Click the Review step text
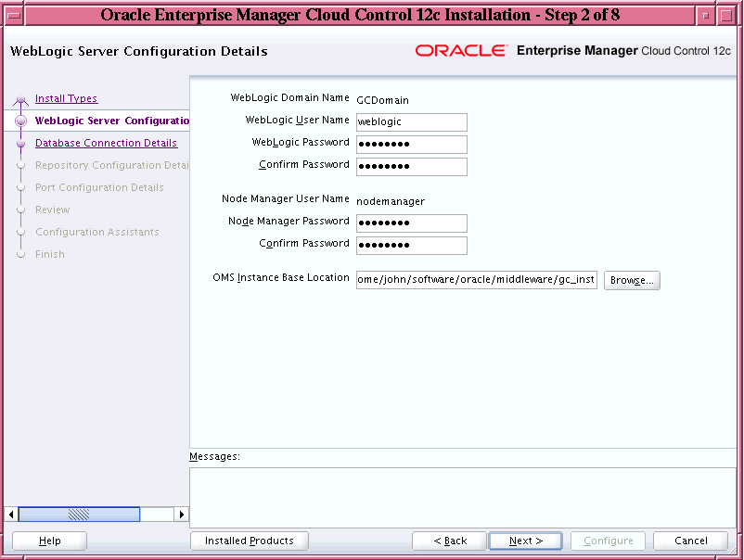The height and width of the screenshot is (560, 744). point(52,210)
